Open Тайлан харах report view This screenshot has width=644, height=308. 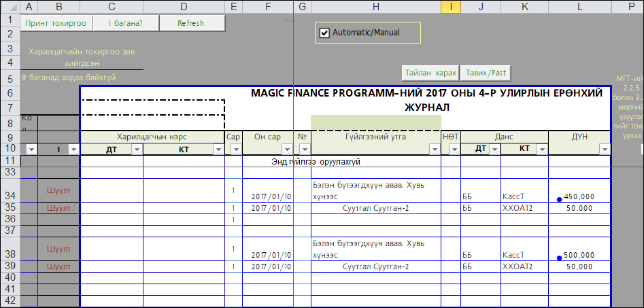click(x=430, y=73)
